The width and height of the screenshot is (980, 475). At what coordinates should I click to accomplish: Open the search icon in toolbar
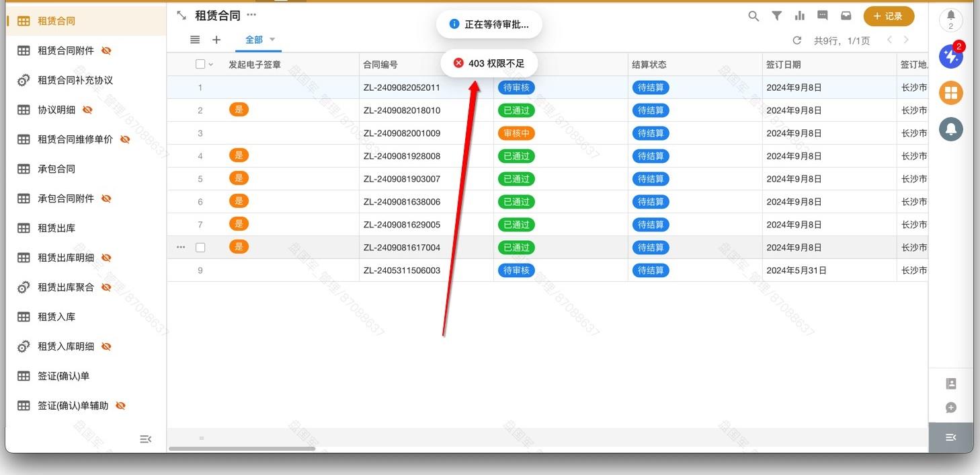point(753,15)
